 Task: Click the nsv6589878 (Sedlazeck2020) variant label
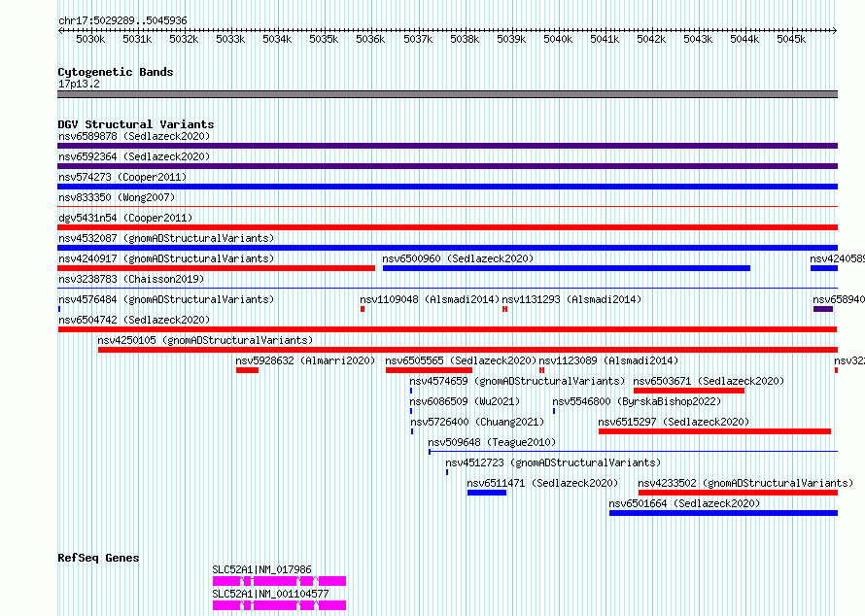(134, 136)
